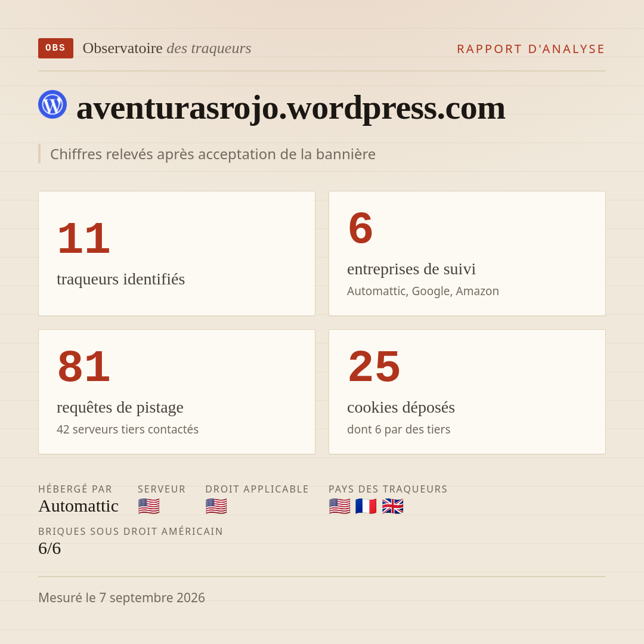Click the dont 6 par des tiers text

coord(399,429)
